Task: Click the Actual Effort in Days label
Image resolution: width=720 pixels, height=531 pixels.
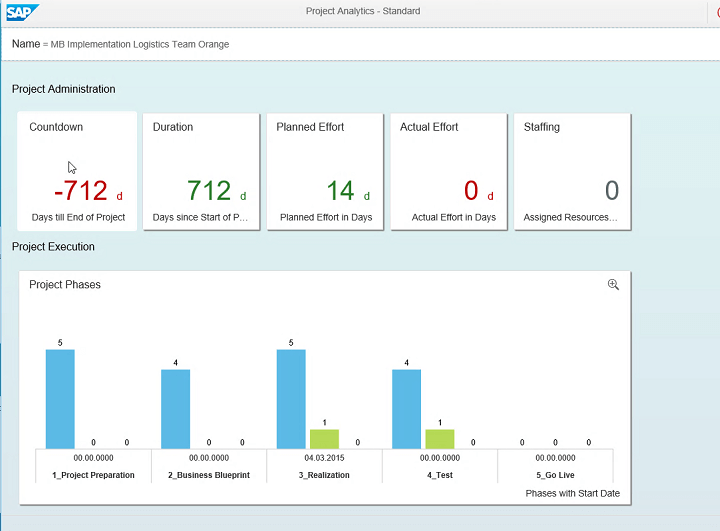Action: [454, 217]
